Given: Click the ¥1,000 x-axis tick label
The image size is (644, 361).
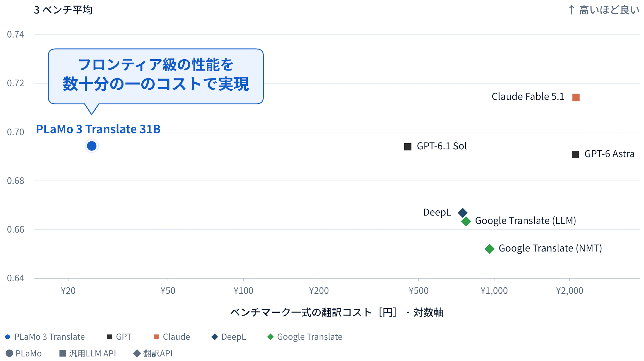Looking at the screenshot, I should click(494, 291).
